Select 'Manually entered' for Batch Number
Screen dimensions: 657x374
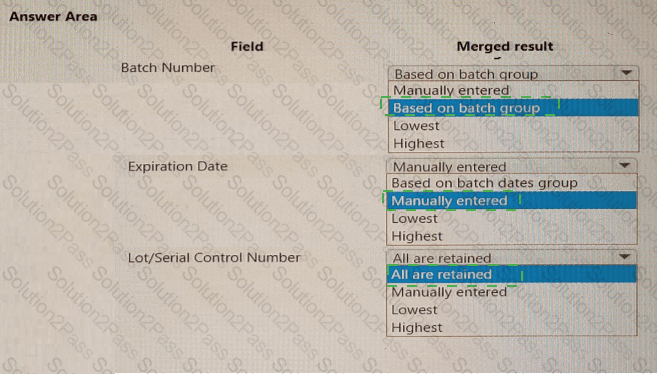click(514, 90)
